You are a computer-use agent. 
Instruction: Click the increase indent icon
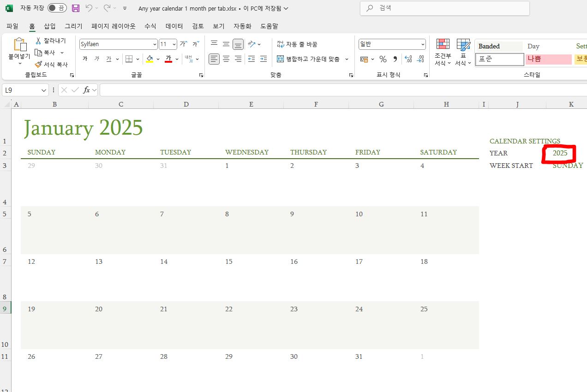[264, 59]
